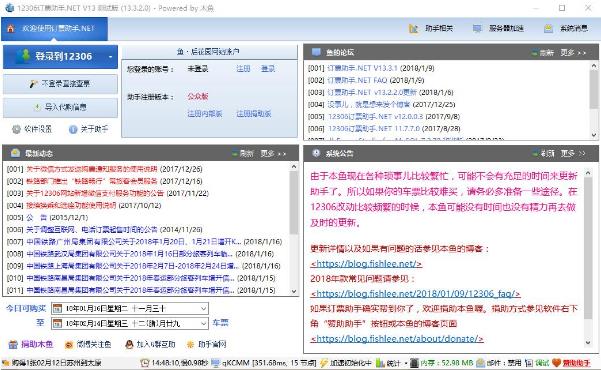Image resolution: width=601 pixels, height=370 pixels.
Task: Open forum post [003] v13.2.2.0更新
Action: [x=372, y=92]
